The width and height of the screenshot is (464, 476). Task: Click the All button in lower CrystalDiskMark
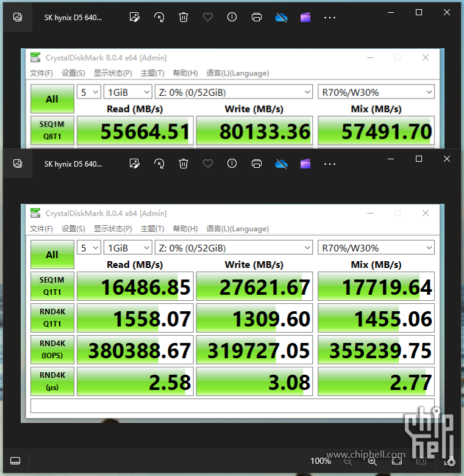coord(52,254)
